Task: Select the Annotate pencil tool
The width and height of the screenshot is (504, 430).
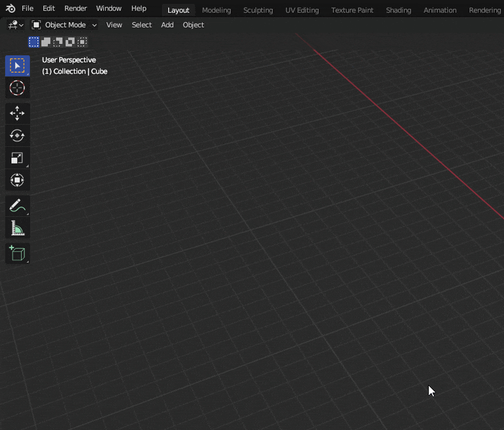Action: (x=17, y=206)
